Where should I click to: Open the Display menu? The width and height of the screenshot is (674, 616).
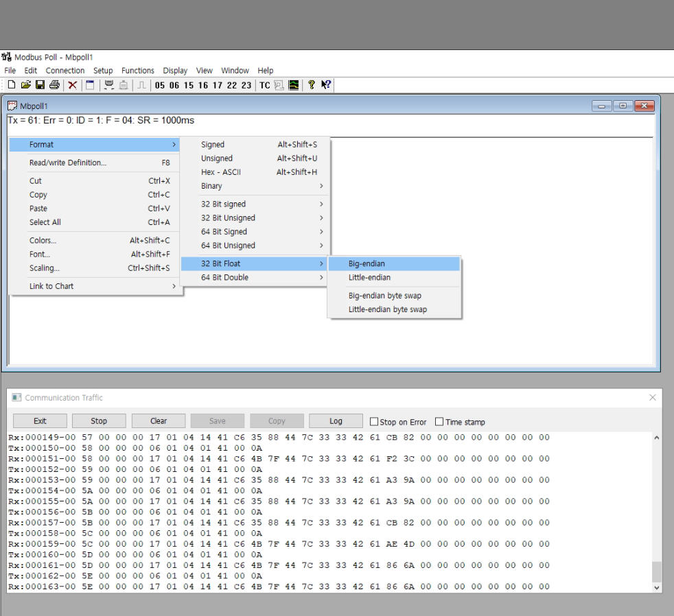point(175,71)
